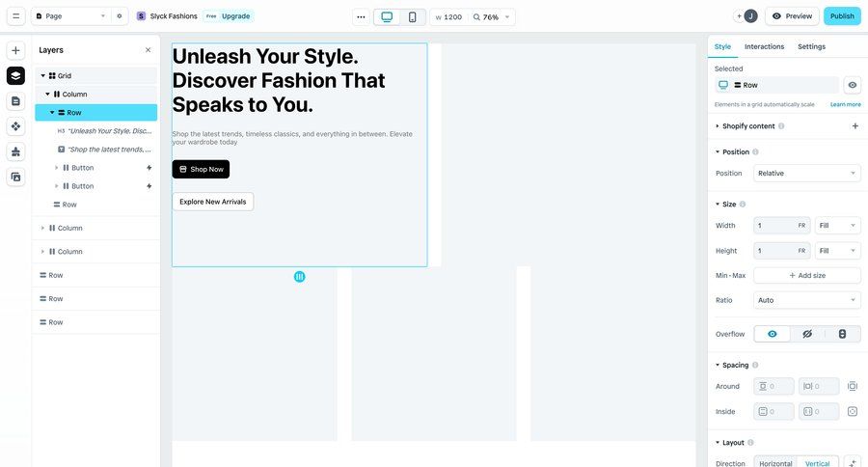Publish the page
Image resolution: width=868 pixels, height=467 pixels.
coord(842,16)
